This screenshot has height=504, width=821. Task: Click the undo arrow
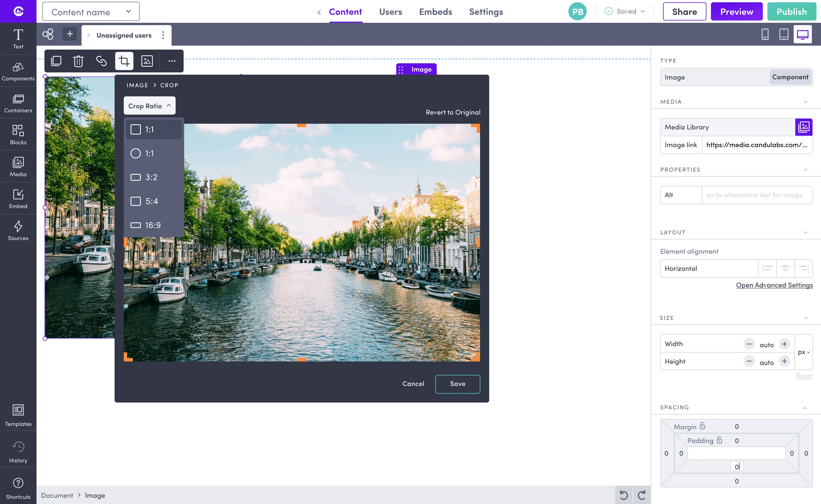(624, 495)
